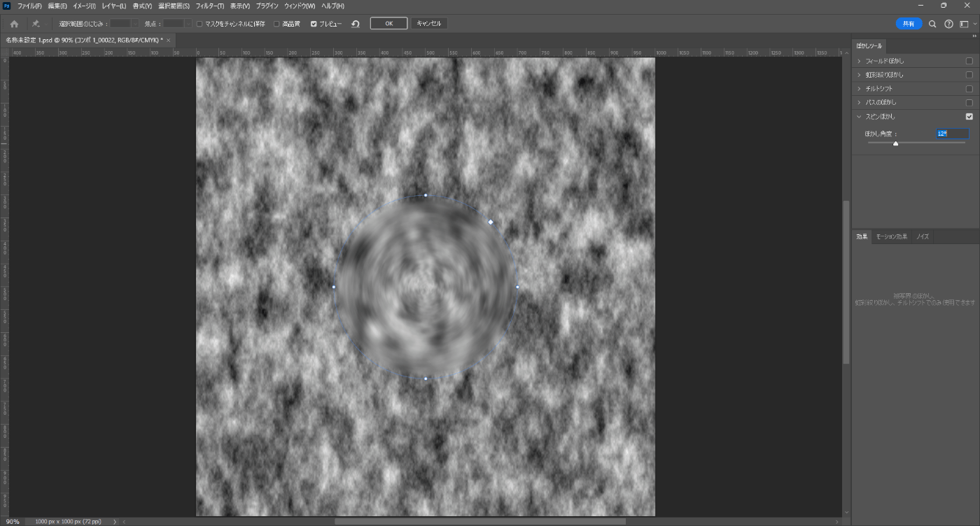The height and width of the screenshot is (526, 980).
Task: Expand the フィールドぼかし section
Action: click(859, 61)
